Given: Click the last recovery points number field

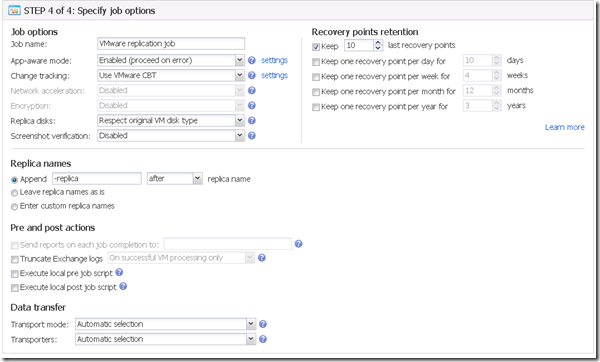Looking at the screenshot, I should point(359,45).
